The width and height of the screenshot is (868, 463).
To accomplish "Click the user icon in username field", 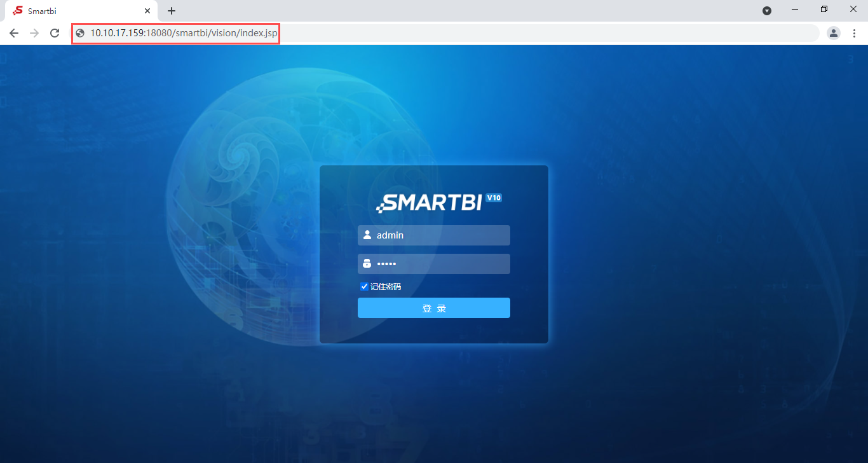I will click(x=367, y=235).
